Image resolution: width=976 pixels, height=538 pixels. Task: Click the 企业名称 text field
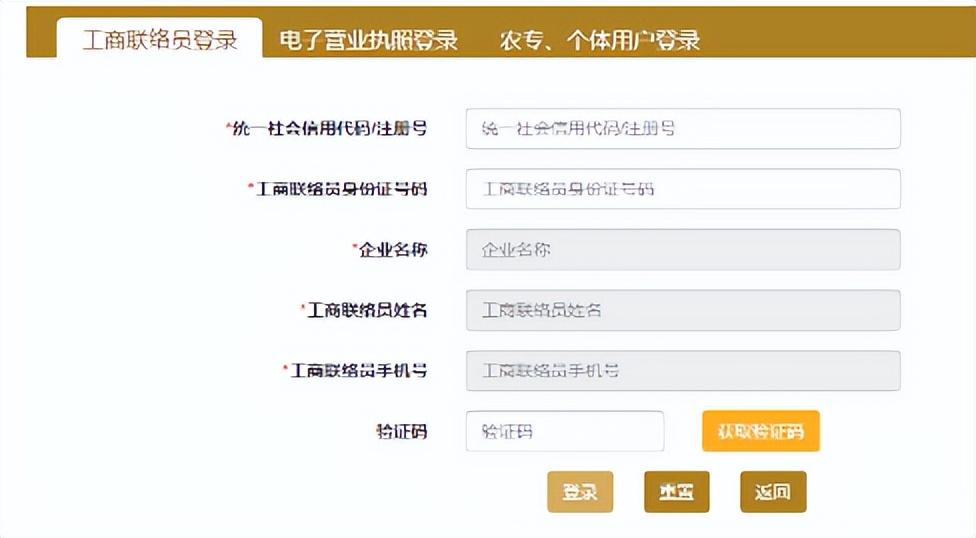tap(683, 249)
